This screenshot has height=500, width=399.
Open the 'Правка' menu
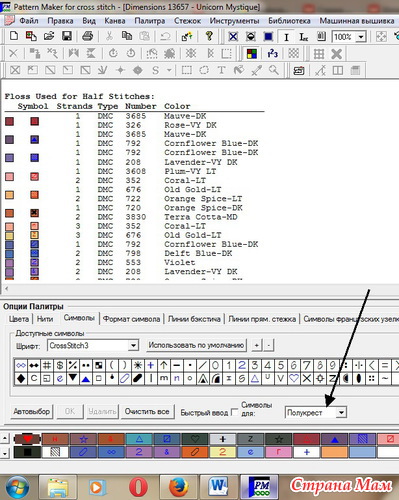pyautogui.click(x=60, y=21)
